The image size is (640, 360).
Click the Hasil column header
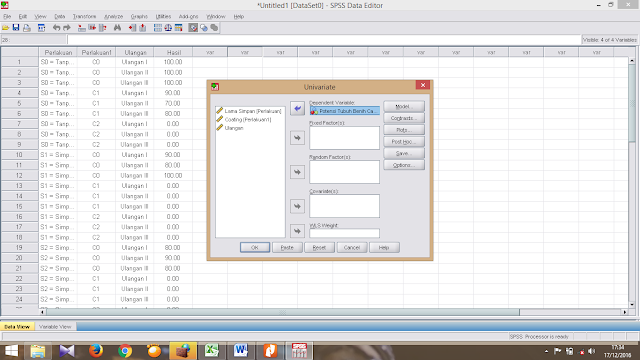173,52
